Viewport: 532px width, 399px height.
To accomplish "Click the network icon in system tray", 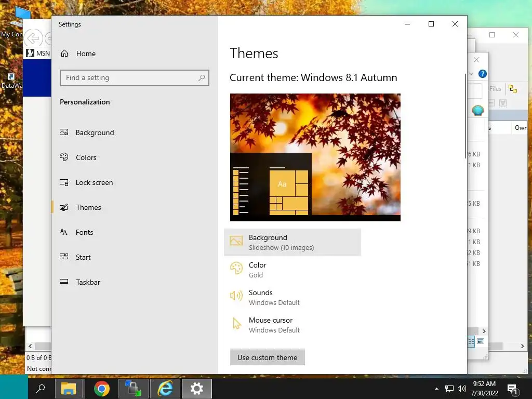I will [449, 389].
